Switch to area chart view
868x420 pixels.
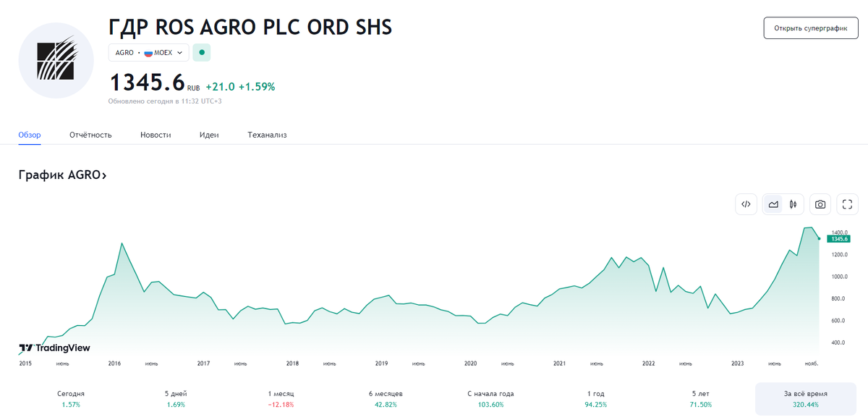773,204
